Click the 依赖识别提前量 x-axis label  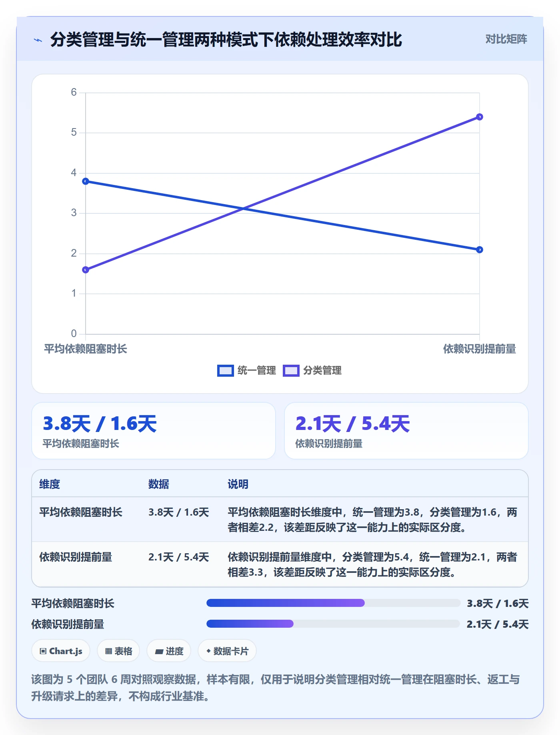[480, 349]
